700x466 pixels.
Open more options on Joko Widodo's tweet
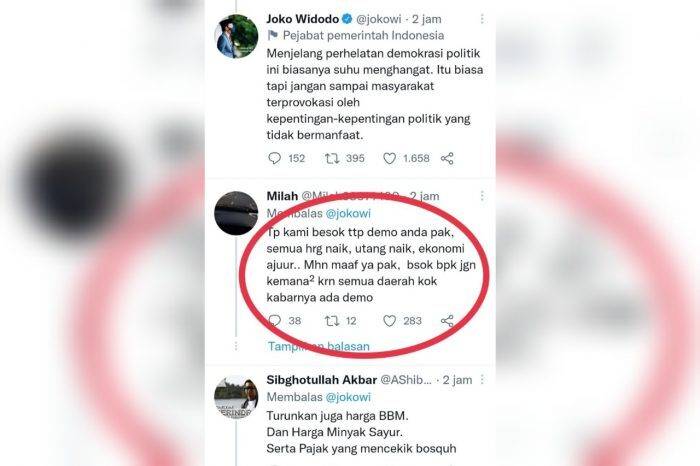[482, 19]
